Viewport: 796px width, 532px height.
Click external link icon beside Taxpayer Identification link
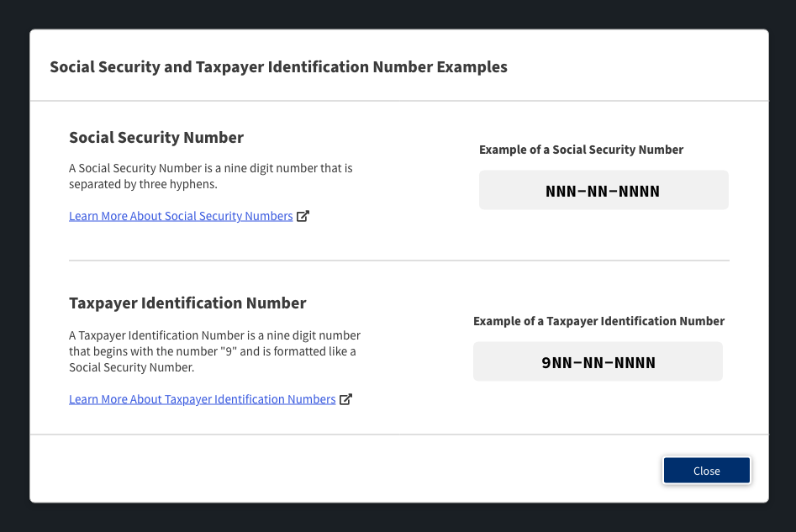(345, 399)
